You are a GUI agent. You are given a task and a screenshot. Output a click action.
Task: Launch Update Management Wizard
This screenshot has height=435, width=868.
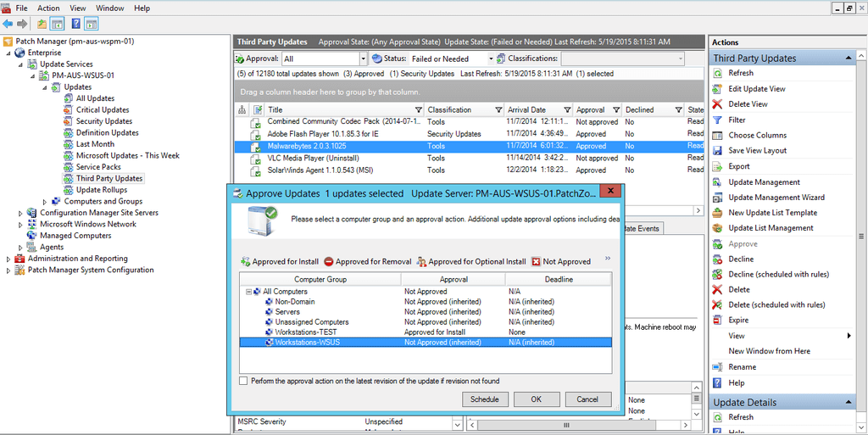(776, 197)
